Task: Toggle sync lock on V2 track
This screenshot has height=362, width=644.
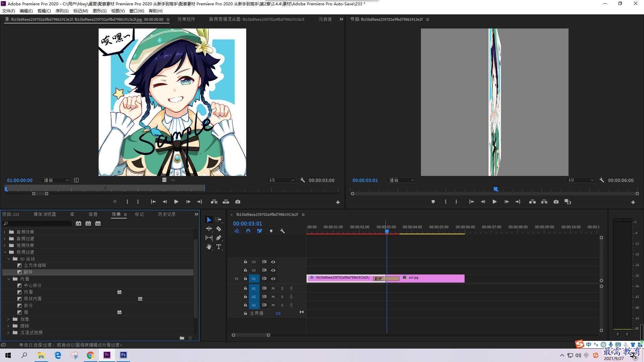Action: (264, 270)
